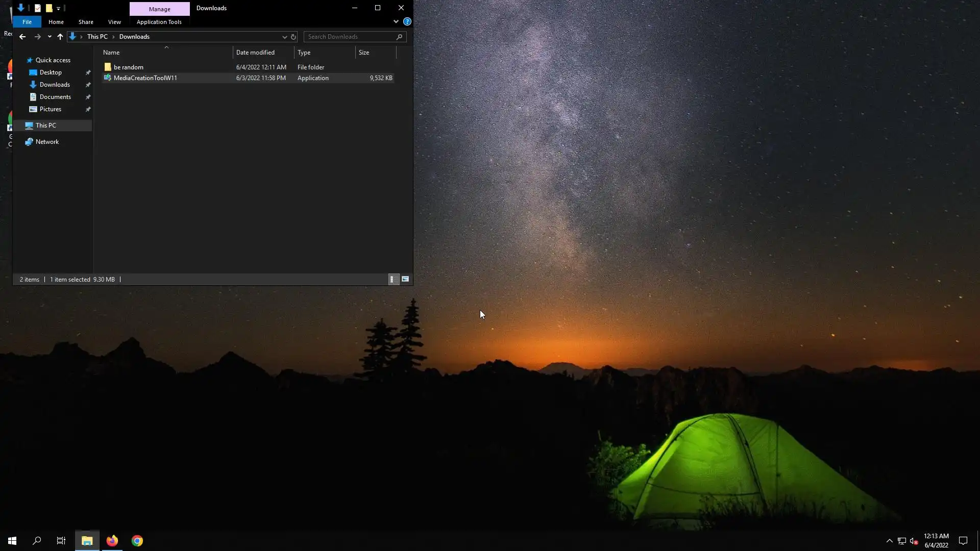This screenshot has height=551, width=980.
Task: Navigate up one folder level
Action: point(60,37)
